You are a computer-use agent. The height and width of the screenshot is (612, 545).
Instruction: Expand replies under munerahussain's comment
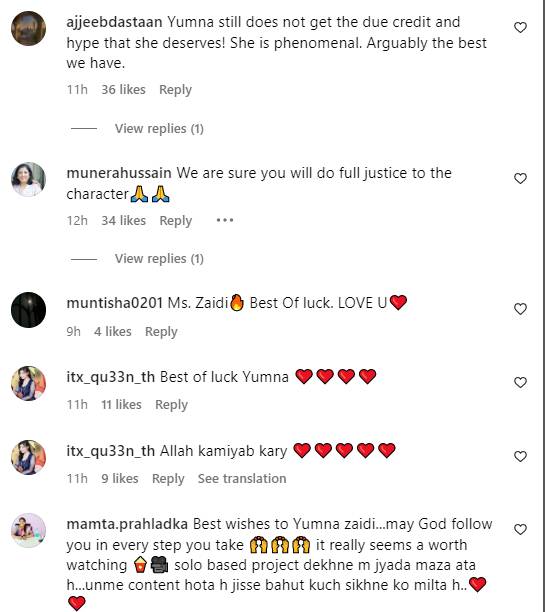coord(159,258)
